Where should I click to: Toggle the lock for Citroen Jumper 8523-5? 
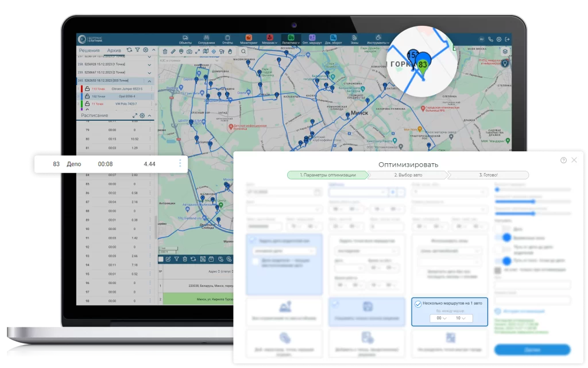(87, 89)
